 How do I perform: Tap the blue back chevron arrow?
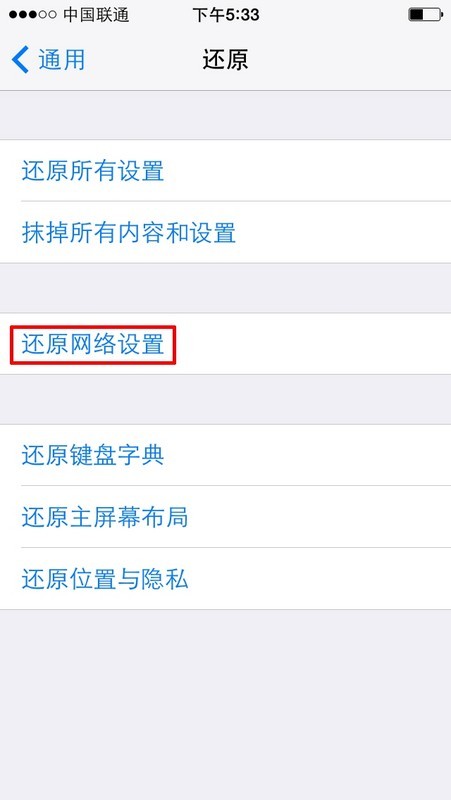(x=20, y=60)
